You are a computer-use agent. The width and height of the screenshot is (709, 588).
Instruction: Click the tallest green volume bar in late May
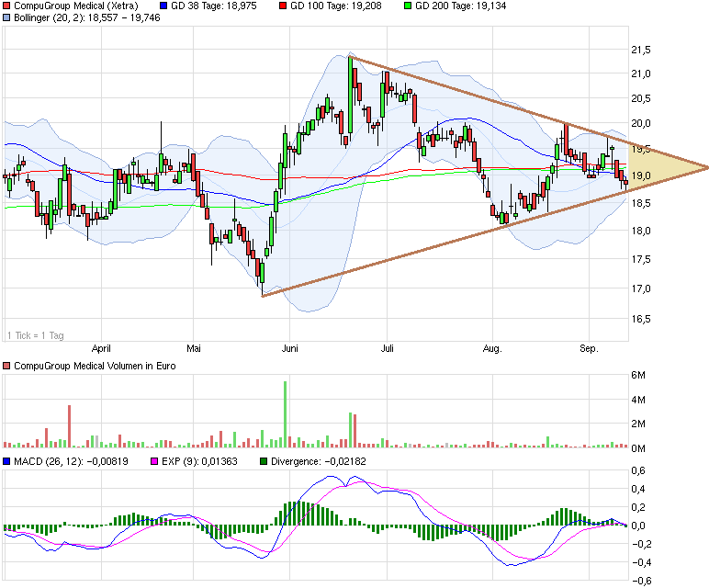286,414
